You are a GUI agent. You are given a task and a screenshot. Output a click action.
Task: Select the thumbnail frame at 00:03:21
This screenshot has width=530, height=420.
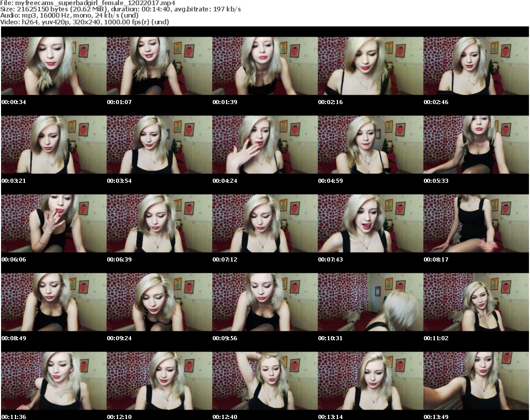click(54, 144)
